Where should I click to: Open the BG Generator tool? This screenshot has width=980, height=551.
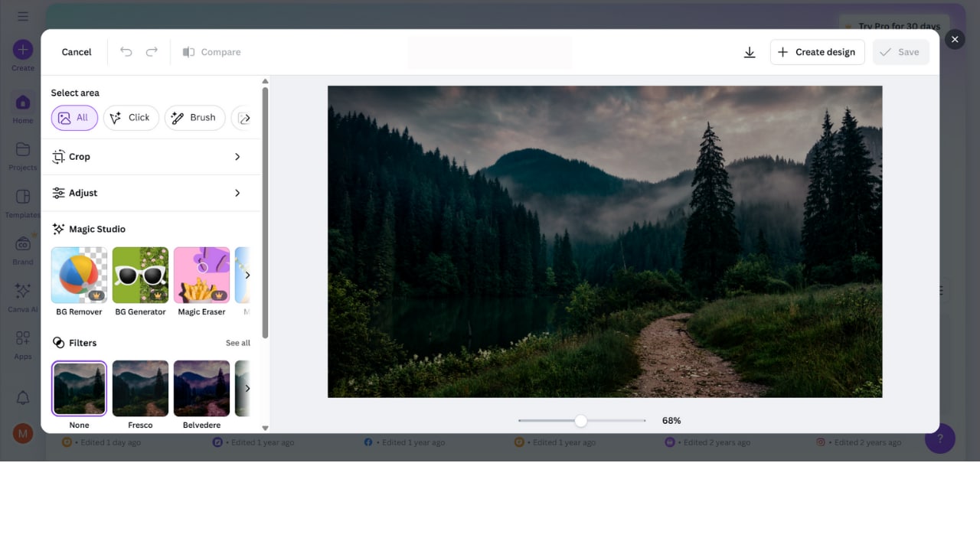(x=140, y=282)
